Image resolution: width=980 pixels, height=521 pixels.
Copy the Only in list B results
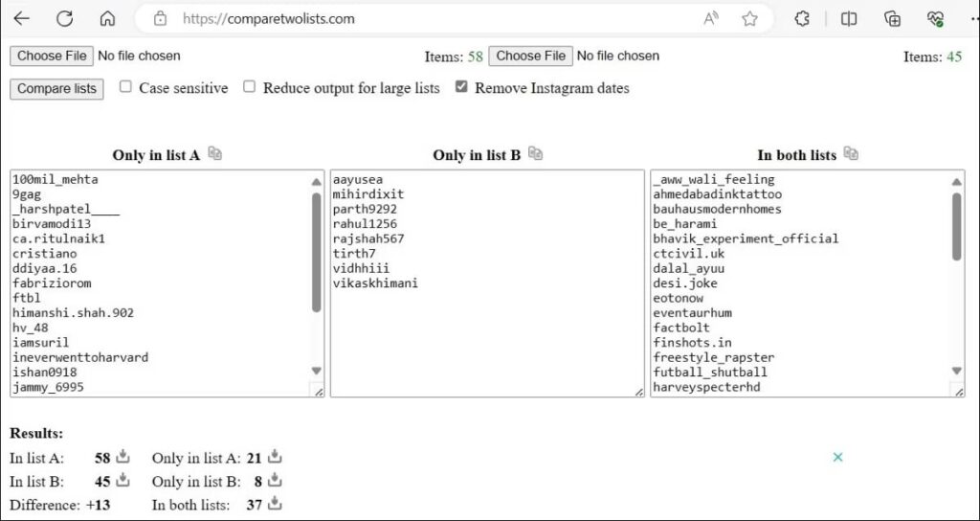(x=536, y=153)
